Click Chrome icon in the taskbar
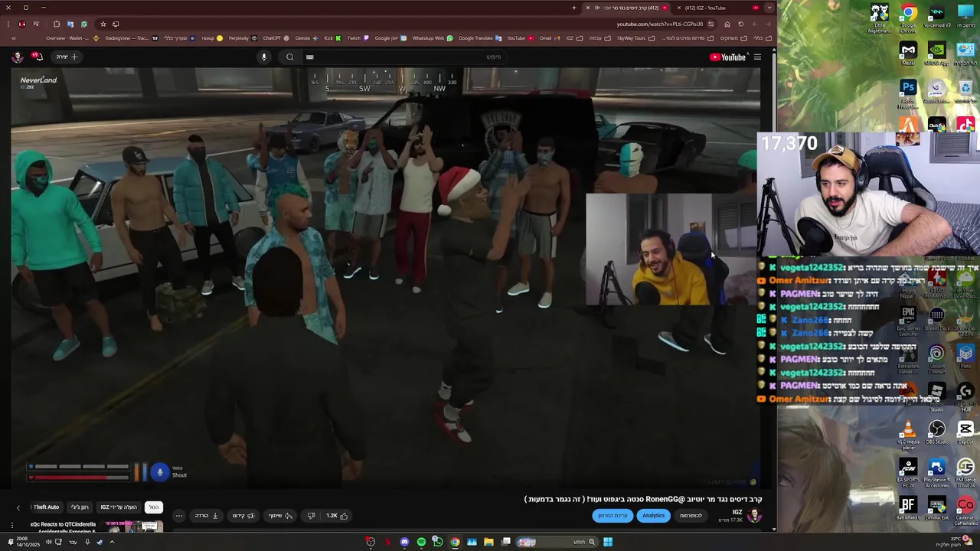This screenshot has height=551, width=980. pos(455,542)
